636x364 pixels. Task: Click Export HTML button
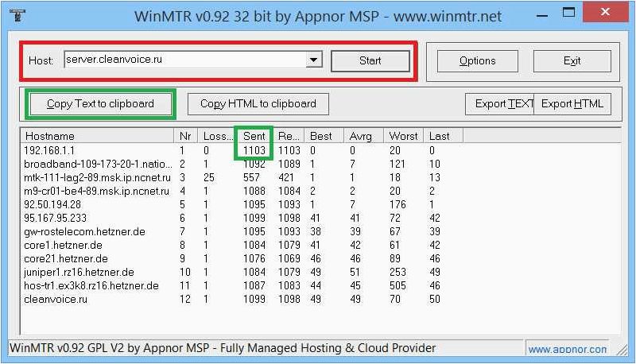(x=572, y=104)
